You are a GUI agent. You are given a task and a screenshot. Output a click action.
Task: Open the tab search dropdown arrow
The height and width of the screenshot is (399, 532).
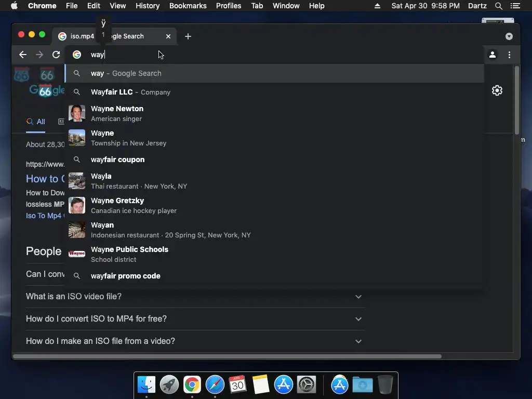tap(509, 36)
